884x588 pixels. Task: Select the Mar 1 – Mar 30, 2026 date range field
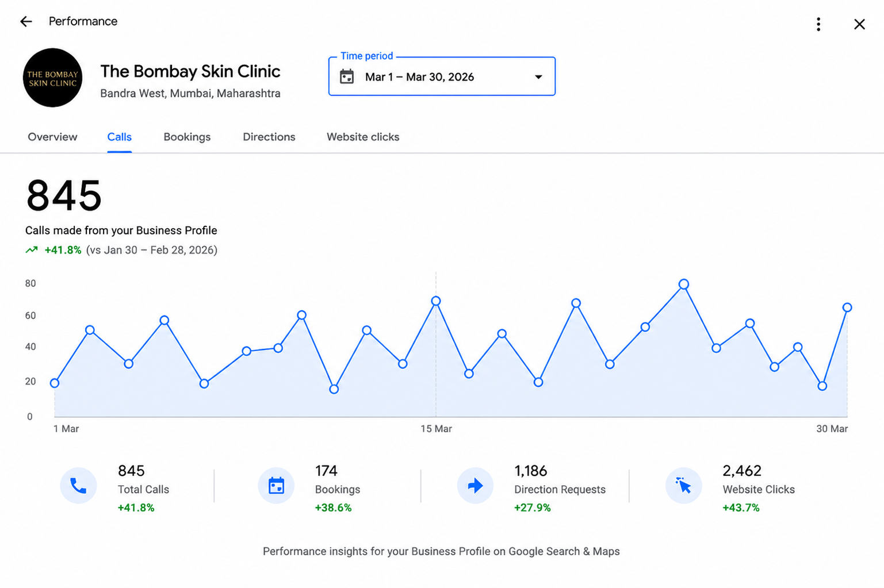click(x=442, y=76)
